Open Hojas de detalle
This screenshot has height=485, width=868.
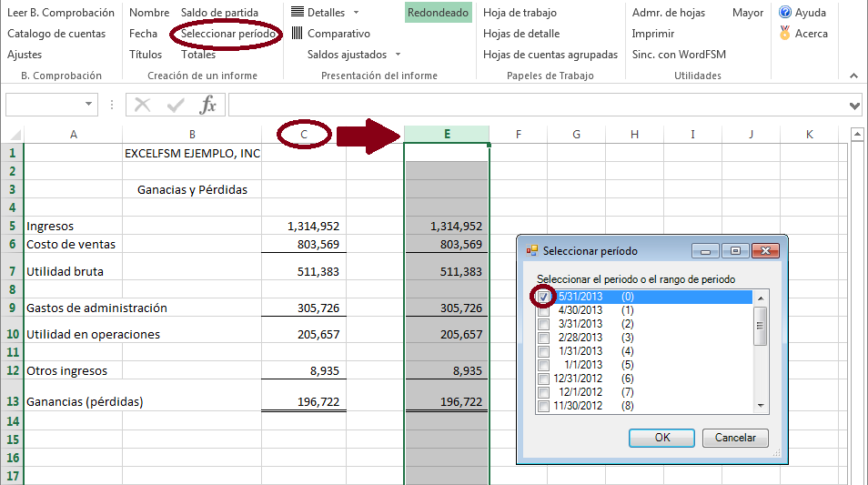click(x=521, y=34)
